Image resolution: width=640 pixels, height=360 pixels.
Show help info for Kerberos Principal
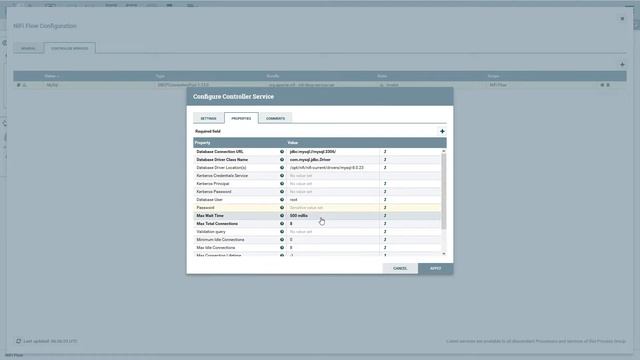point(282,184)
